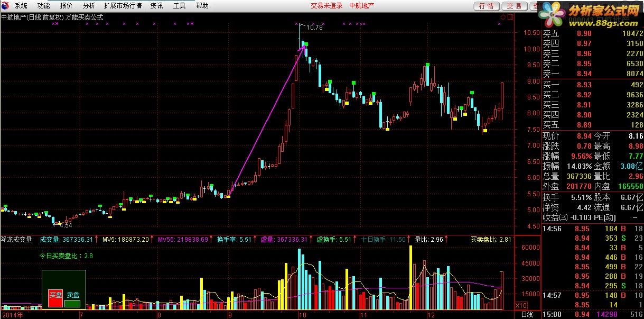Image resolution: width=644 pixels, height=319 pixels.
Task: Click the 14:56 tick row with volume 184
Action: pyautogui.click(x=593, y=229)
